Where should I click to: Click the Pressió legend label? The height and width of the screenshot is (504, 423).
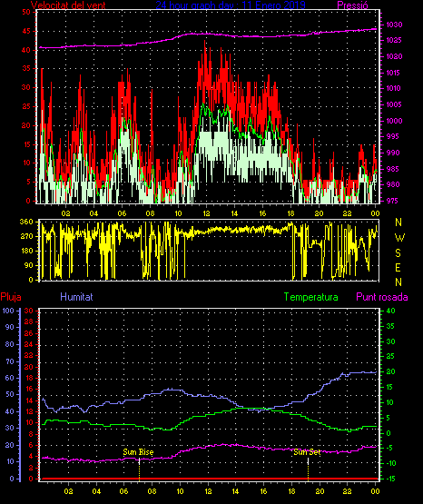pos(352,5)
